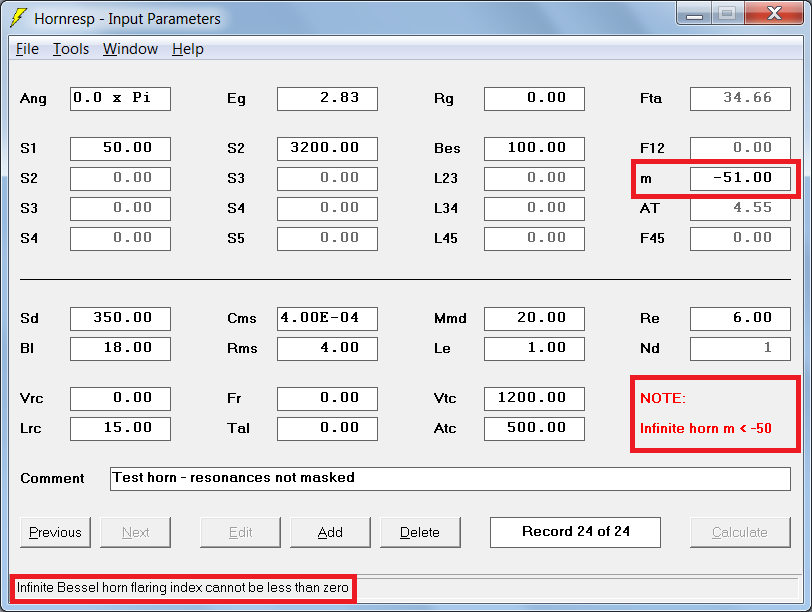Click in the Comment text field

point(450,478)
